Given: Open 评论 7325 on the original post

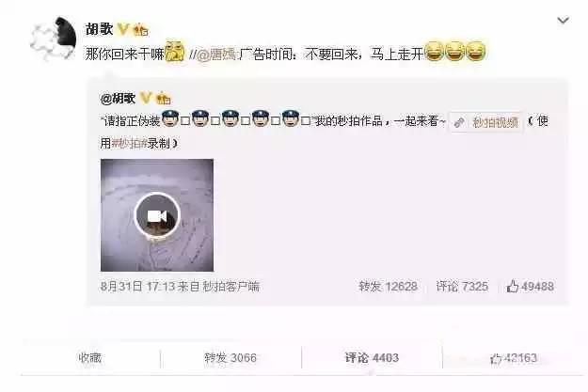Looking at the screenshot, I should point(462,287).
